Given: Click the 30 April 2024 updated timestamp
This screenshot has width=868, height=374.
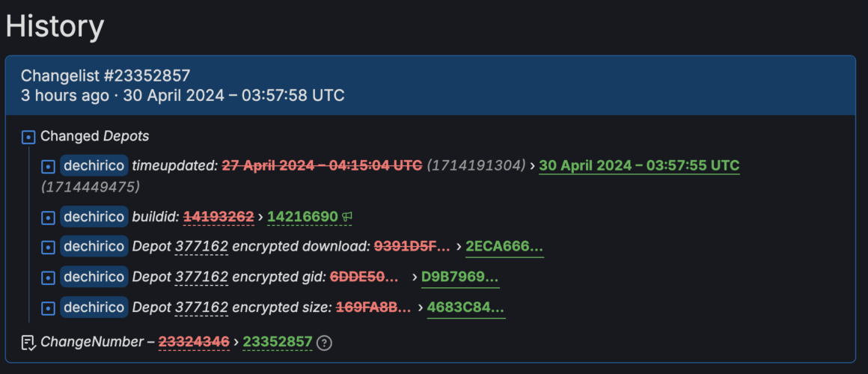Looking at the screenshot, I should [x=639, y=165].
